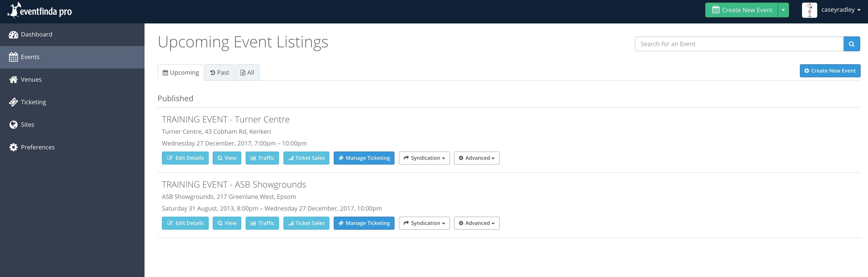Expand the green Create New Event dropdown arrow
This screenshot has width=868, height=277.
click(783, 10)
